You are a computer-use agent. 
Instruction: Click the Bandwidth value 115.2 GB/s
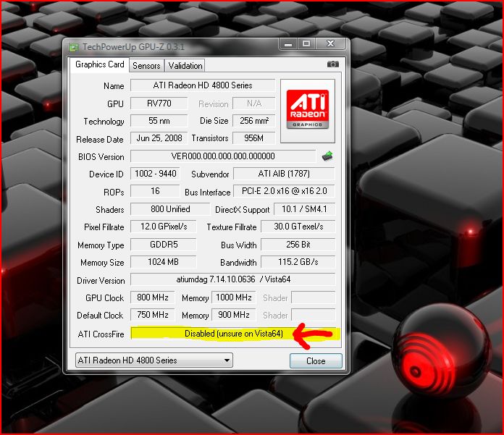pos(298,262)
